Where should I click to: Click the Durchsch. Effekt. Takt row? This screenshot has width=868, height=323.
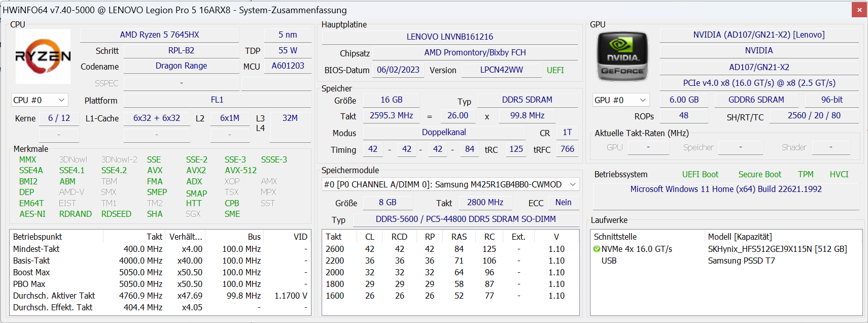[160, 307]
